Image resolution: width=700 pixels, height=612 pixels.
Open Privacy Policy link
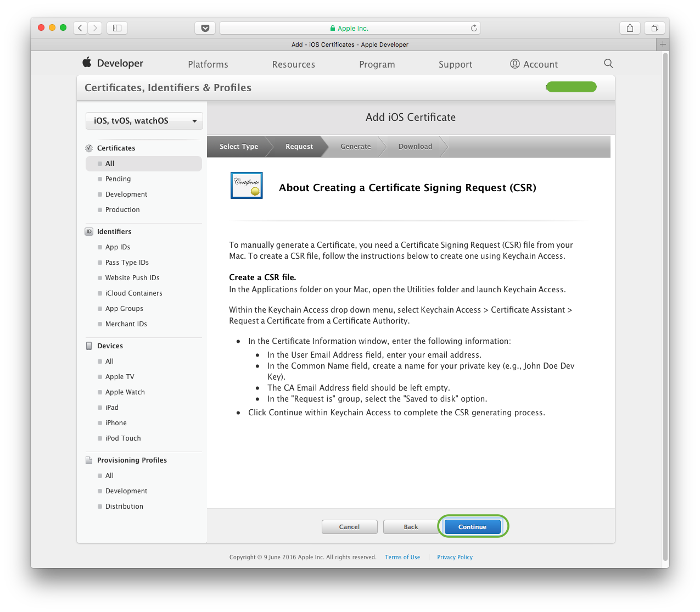(455, 557)
